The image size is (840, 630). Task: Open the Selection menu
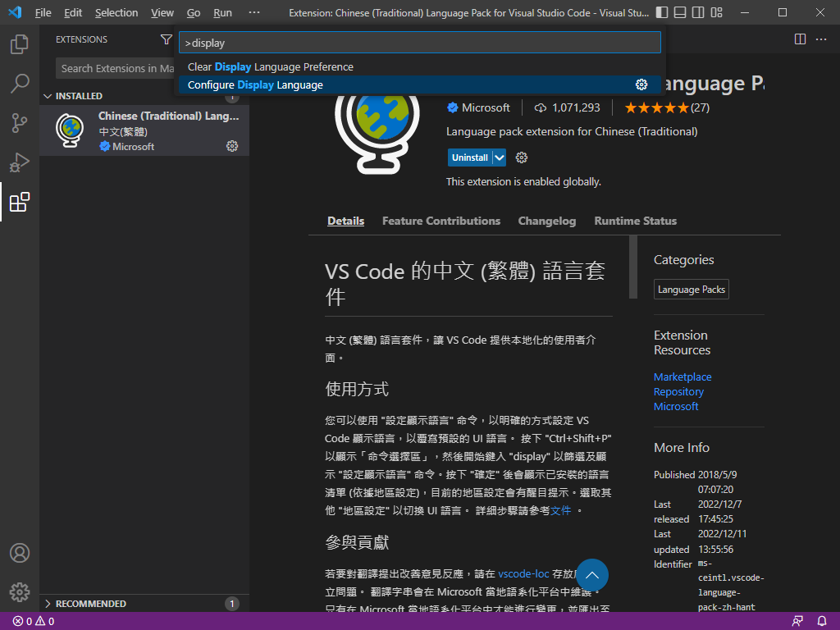[x=116, y=13]
